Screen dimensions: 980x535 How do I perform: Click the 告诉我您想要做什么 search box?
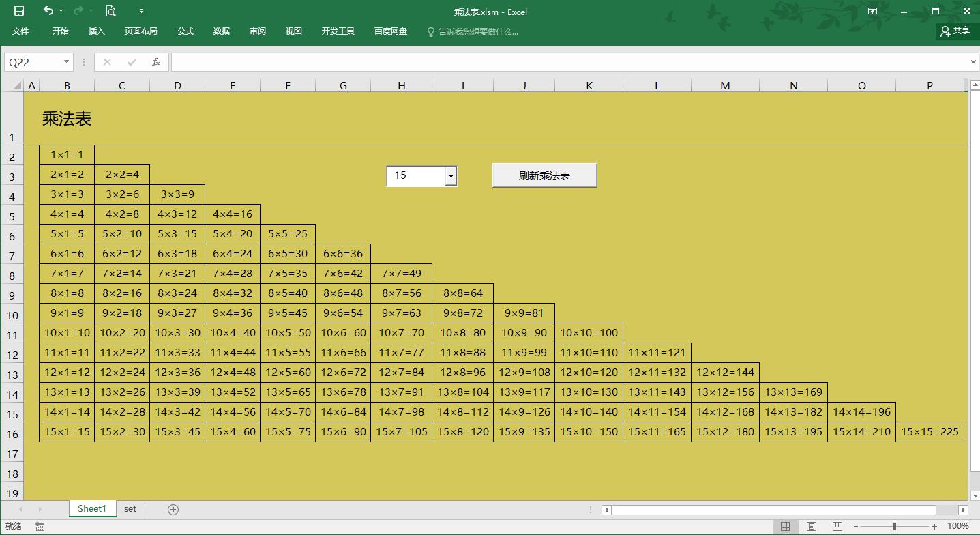(x=477, y=31)
